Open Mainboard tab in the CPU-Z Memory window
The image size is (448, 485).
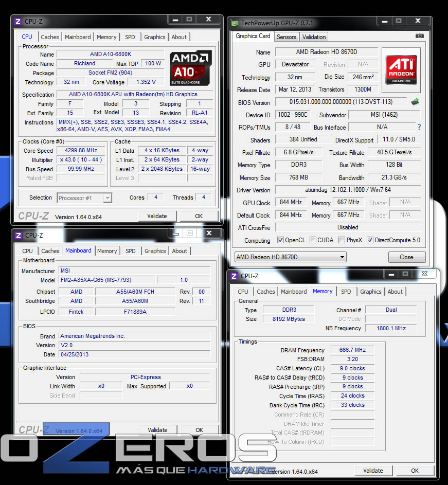(x=294, y=292)
